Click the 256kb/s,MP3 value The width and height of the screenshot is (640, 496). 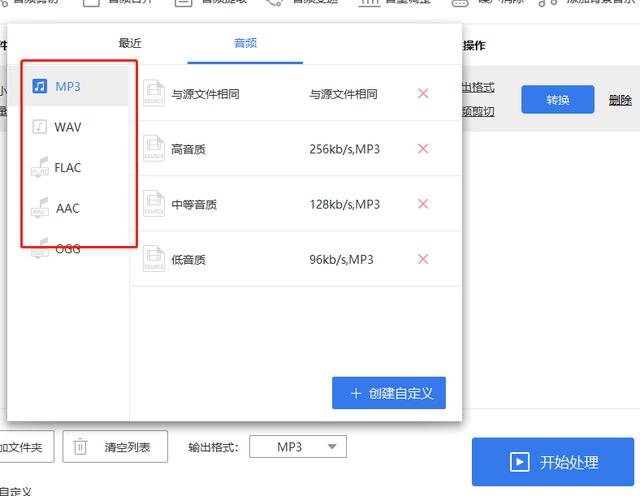click(344, 149)
